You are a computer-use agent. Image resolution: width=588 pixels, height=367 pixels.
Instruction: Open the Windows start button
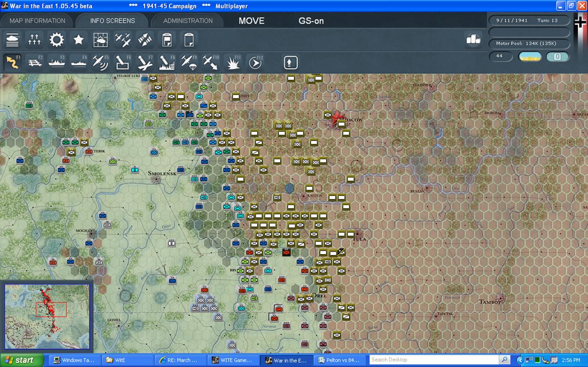click(22, 360)
